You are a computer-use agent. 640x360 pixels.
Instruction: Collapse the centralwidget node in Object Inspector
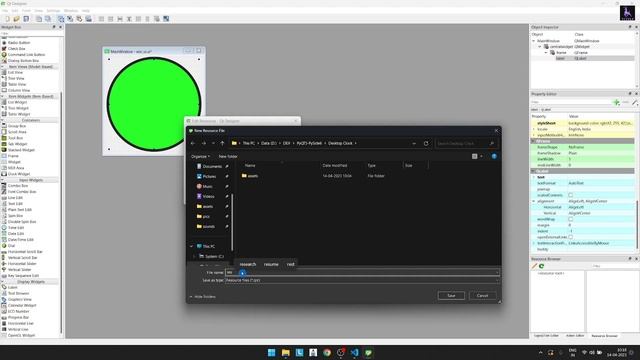click(540, 47)
